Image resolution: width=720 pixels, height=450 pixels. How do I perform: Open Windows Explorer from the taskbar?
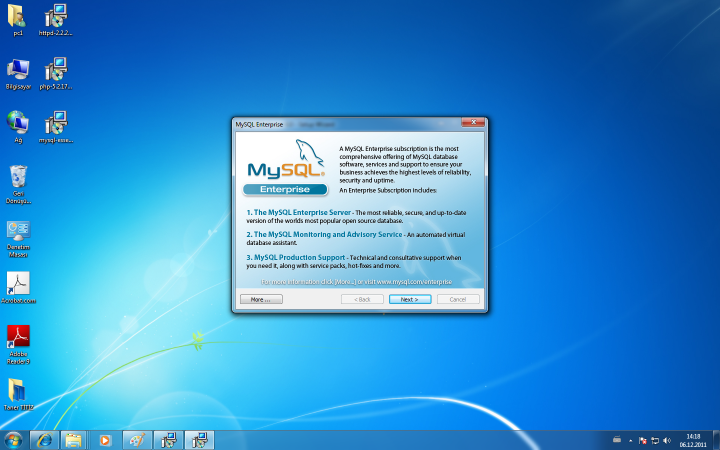point(72,440)
